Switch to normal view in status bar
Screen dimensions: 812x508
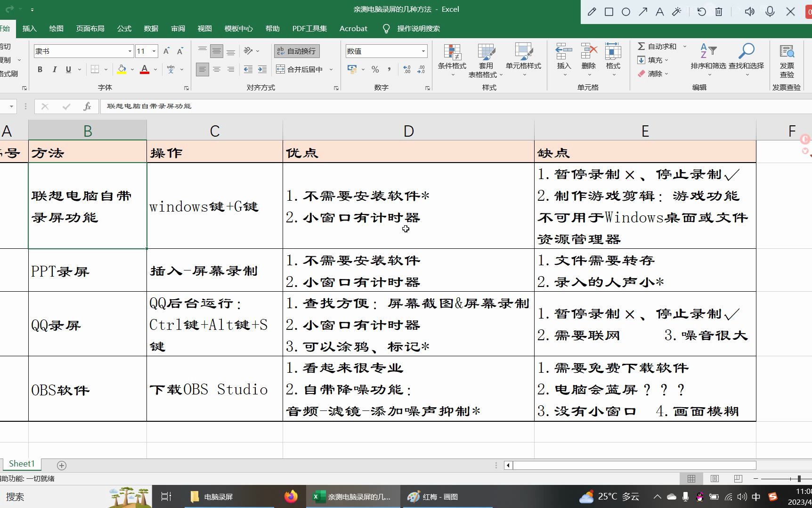click(691, 478)
